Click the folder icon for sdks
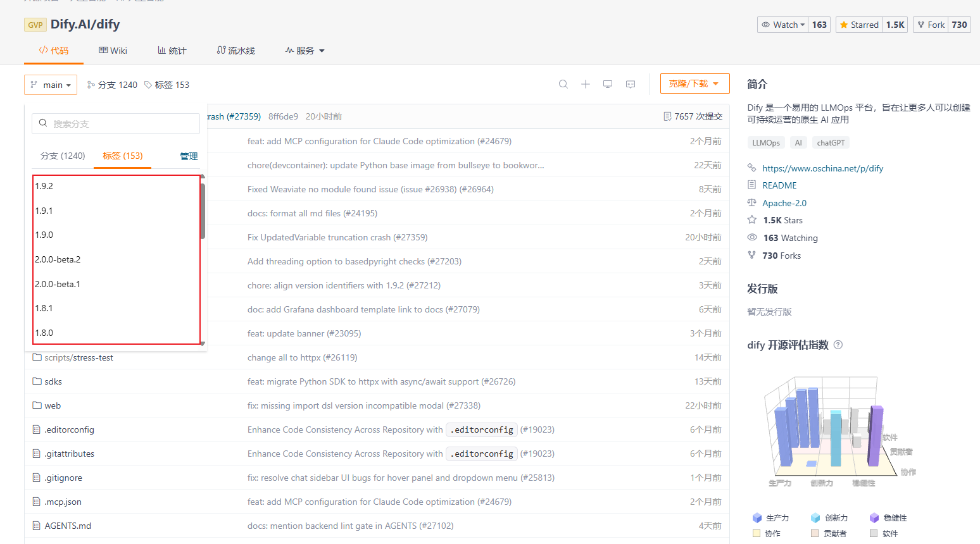 point(37,381)
